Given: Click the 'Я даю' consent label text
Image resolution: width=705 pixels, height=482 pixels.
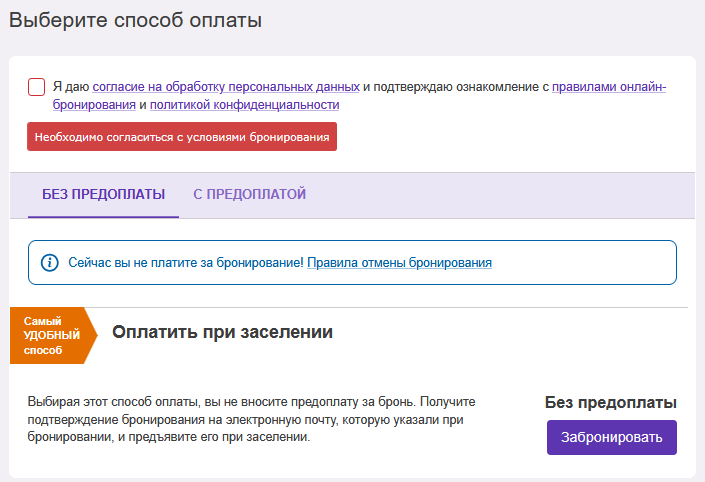Looking at the screenshot, I should click(x=71, y=87).
